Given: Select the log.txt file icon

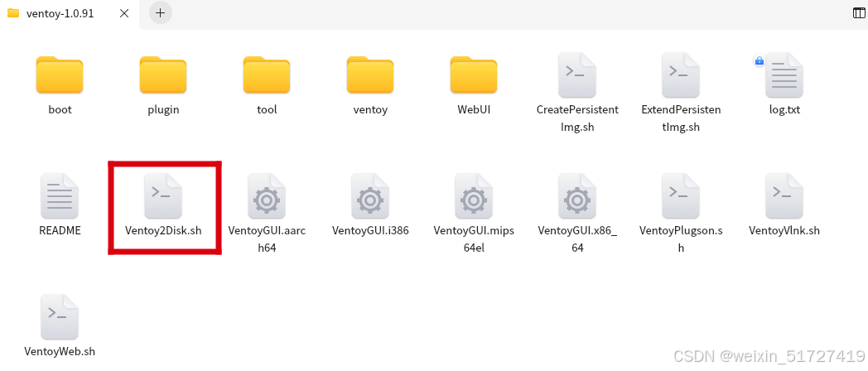Looking at the screenshot, I should coord(784,75).
